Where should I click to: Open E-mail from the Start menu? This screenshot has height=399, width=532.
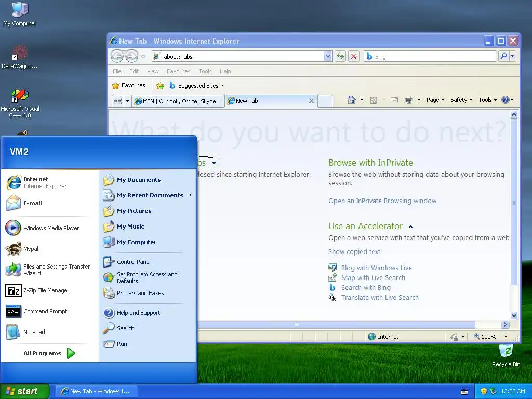[49, 203]
